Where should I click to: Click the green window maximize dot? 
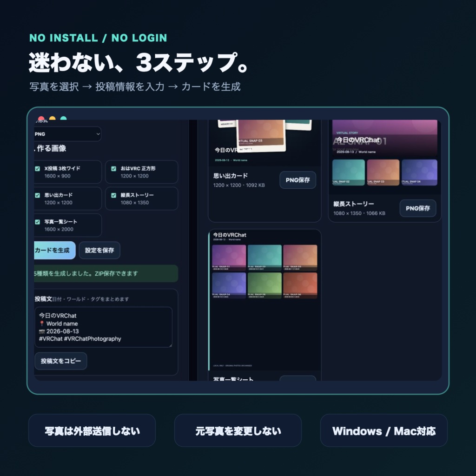[x=63, y=119]
